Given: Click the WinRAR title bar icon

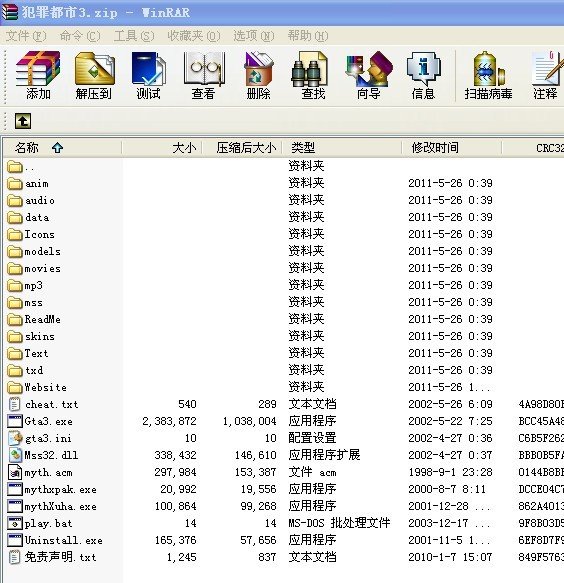Looking at the screenshot, I should pos(9,12).
